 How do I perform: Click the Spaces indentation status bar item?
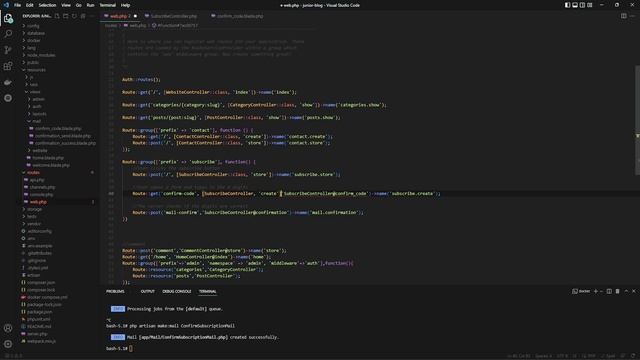tap(543, 356)
